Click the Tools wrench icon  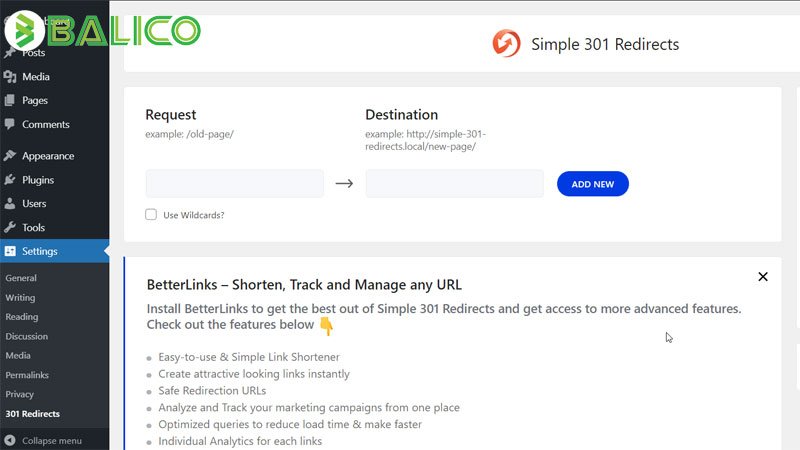tap(10, 227)
